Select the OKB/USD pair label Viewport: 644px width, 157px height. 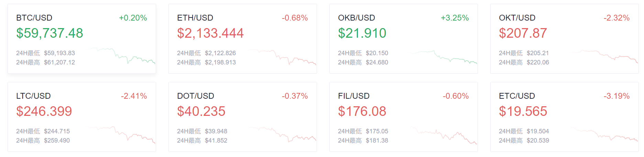[x=357, y=18]
